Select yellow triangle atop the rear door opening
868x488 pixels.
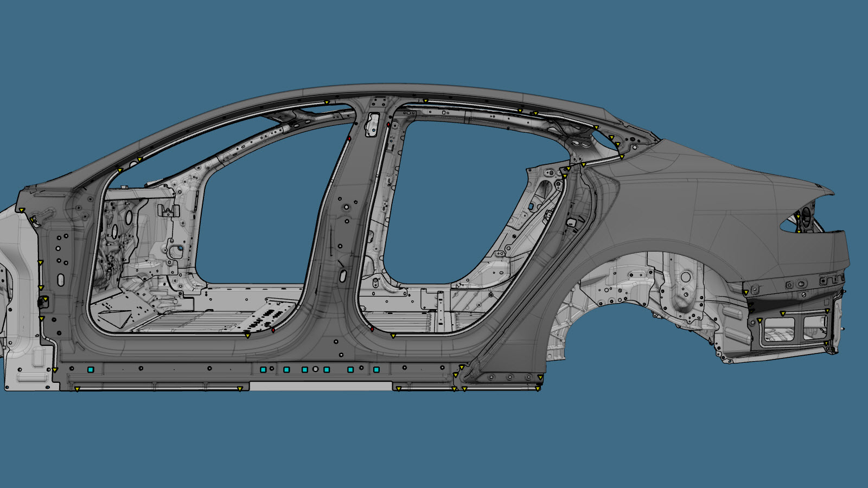click(x=426, y=101)
